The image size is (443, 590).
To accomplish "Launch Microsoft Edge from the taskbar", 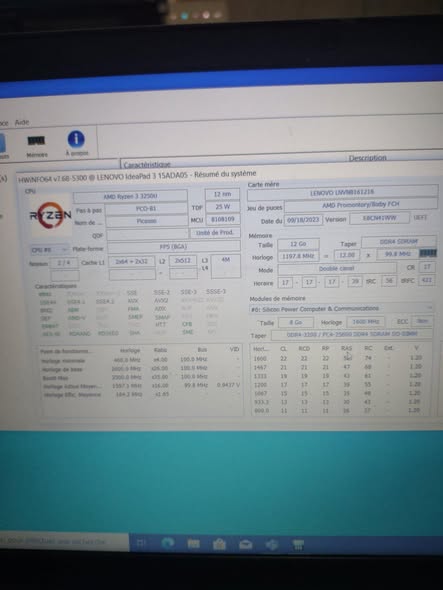I will (x=167, y=543).
